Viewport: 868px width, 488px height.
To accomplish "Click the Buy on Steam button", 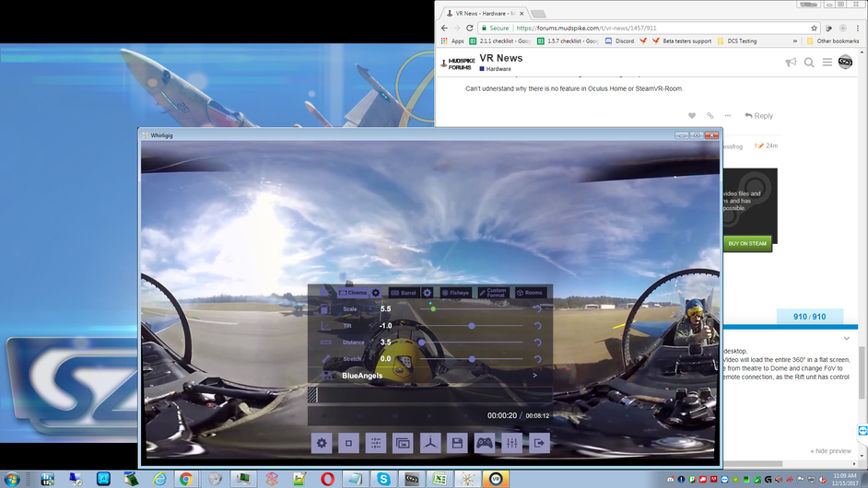I will point(747,243).
